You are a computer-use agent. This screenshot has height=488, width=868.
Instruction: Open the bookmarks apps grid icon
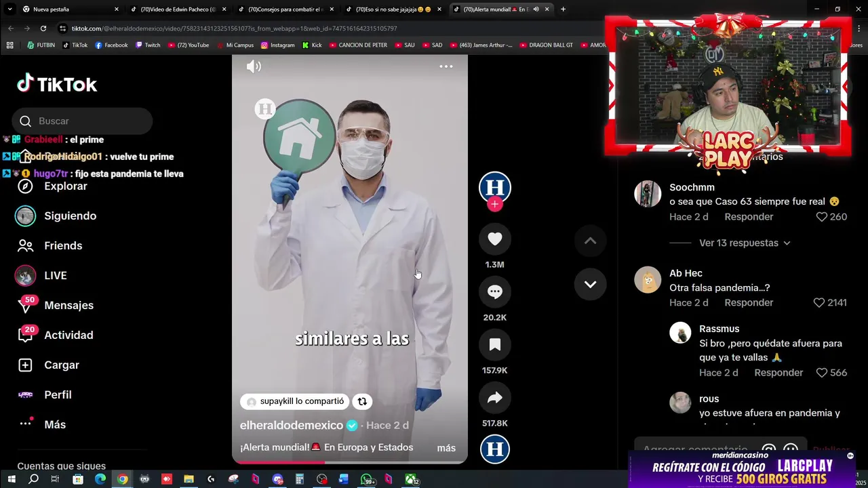point(9,45)
